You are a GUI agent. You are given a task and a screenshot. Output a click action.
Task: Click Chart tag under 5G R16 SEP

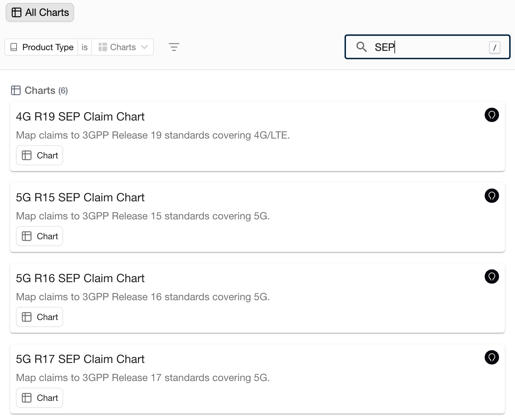point(40,317)
